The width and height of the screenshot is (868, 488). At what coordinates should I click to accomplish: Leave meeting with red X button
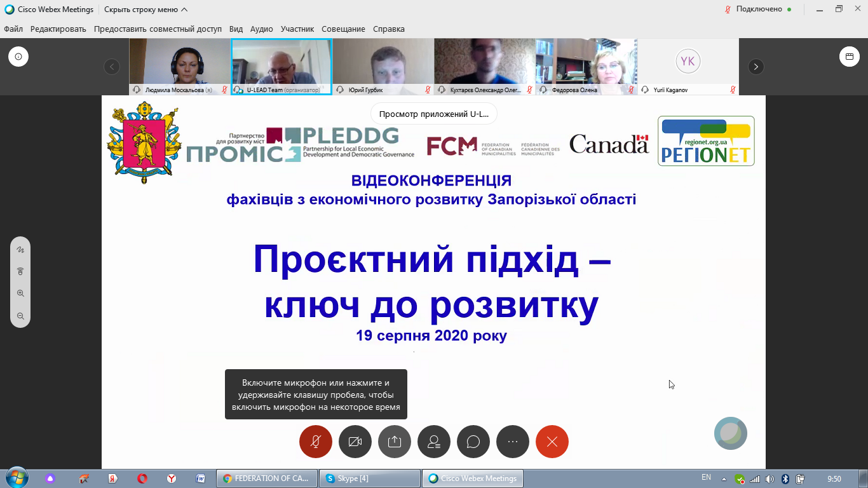(x=552, y=442)
